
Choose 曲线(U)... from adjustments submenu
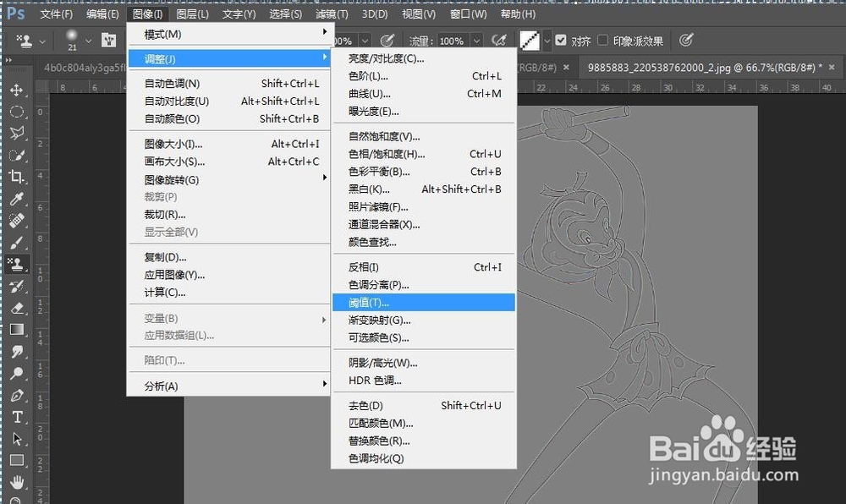424,94
